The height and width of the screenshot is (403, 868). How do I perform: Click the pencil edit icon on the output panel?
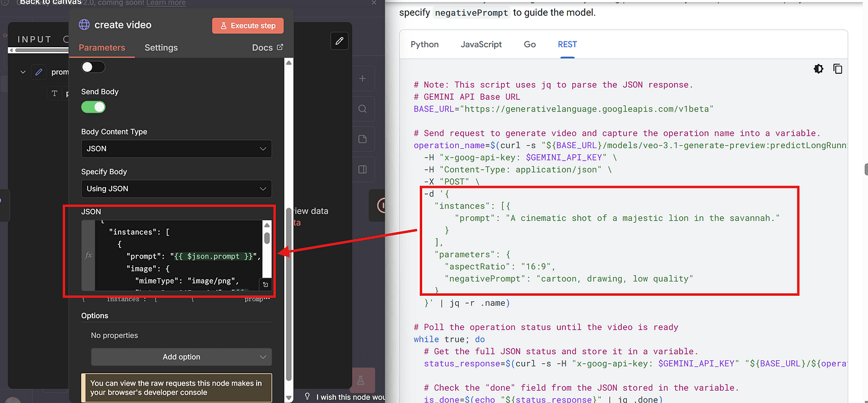pos(339,41)
